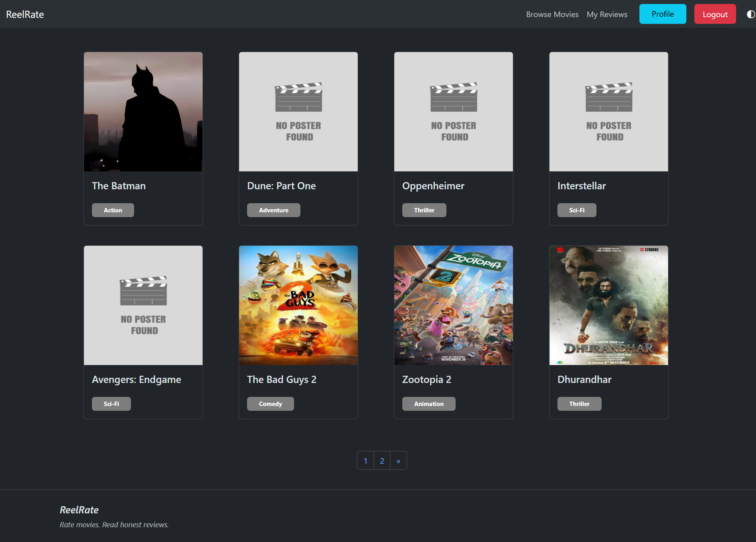
Task: Click the Animation genre badge
Action: [429, 404]
